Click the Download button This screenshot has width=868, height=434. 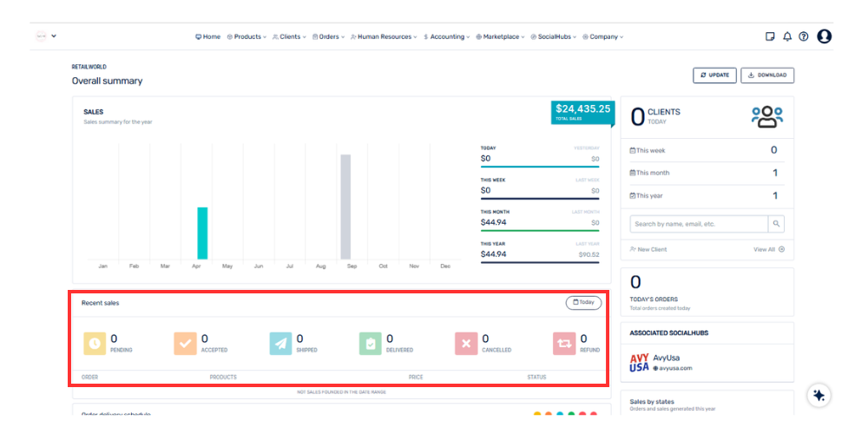[767, 76]
